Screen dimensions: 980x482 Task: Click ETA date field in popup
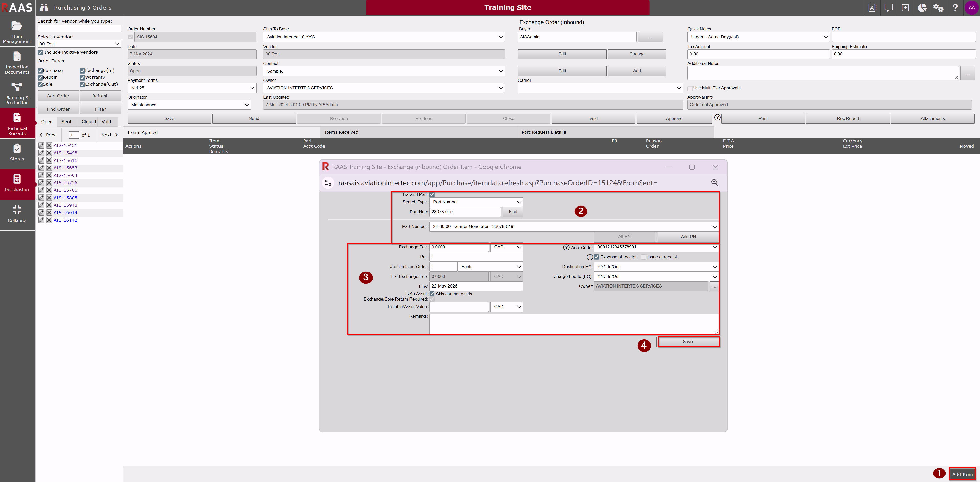(476, 286)
